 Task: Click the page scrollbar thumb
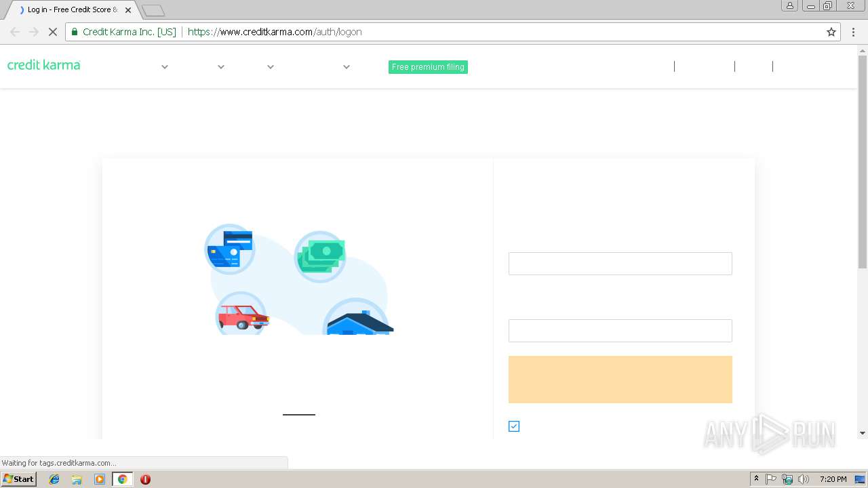(863, 162)
